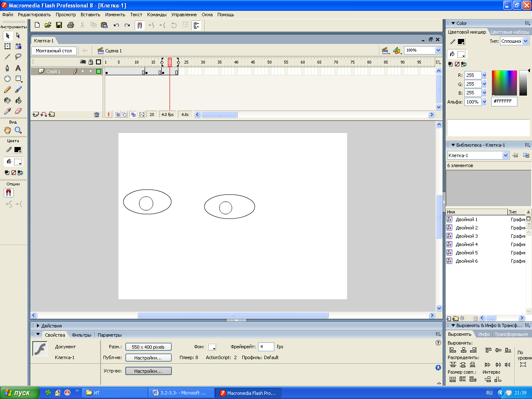The image size is (532, 399).
Task: Select the Rectangle tool
Action: pyautogui.click(x=18, y=79)
